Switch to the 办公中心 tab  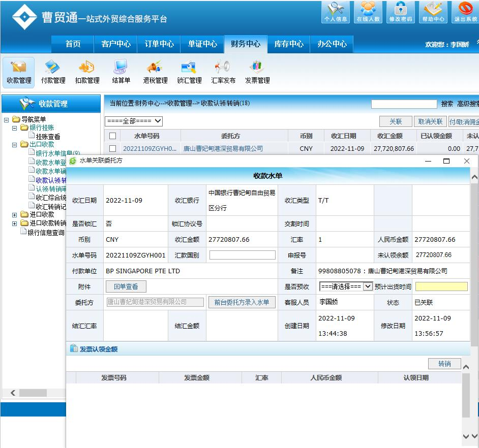(x=332, y=44)
